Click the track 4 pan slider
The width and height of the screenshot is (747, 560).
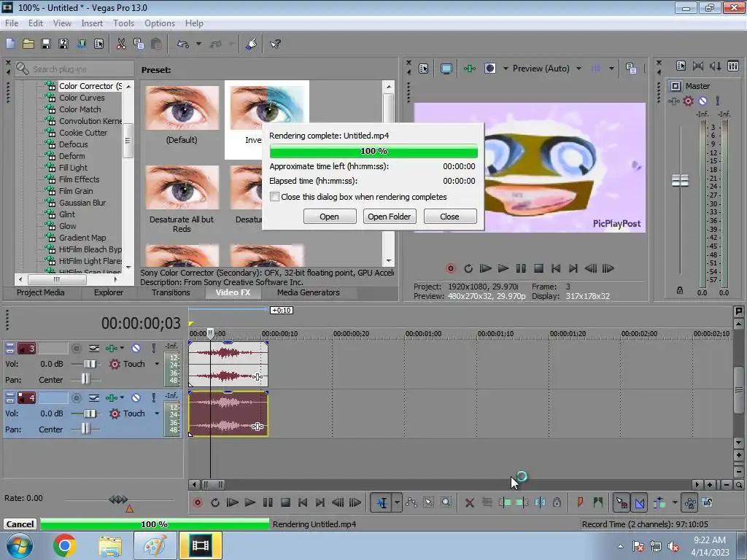pos(85,429)
